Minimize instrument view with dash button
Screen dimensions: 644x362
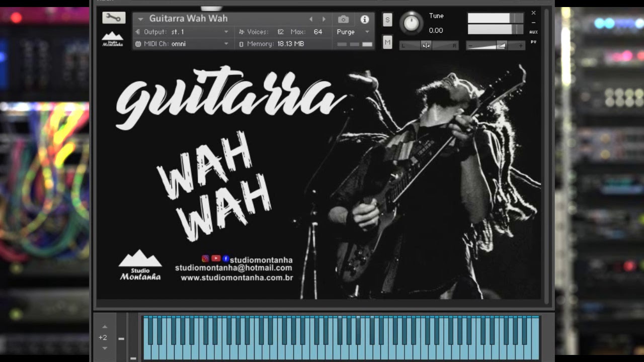tap(533, 23)
